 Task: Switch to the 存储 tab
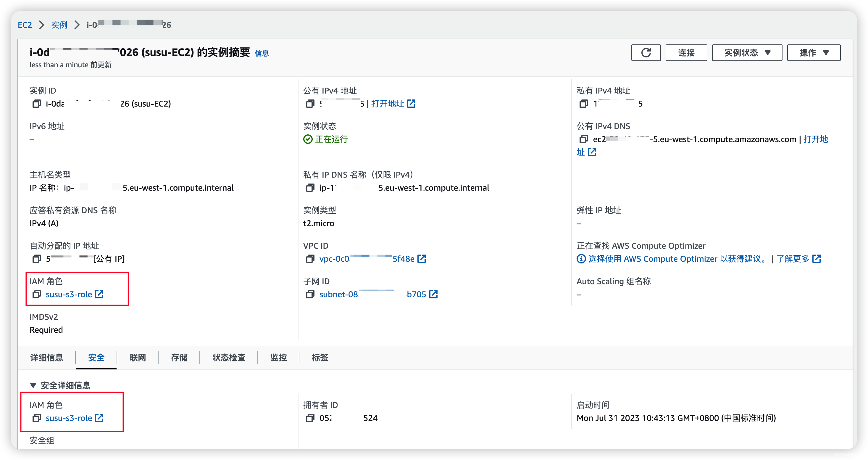pyautogui.click(x=179, y=358)
